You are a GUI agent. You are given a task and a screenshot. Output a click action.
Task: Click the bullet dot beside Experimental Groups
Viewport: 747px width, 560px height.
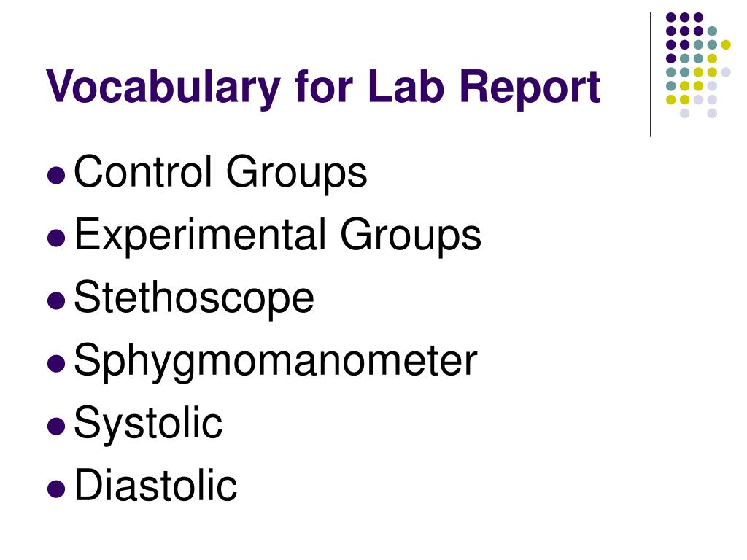56,238
